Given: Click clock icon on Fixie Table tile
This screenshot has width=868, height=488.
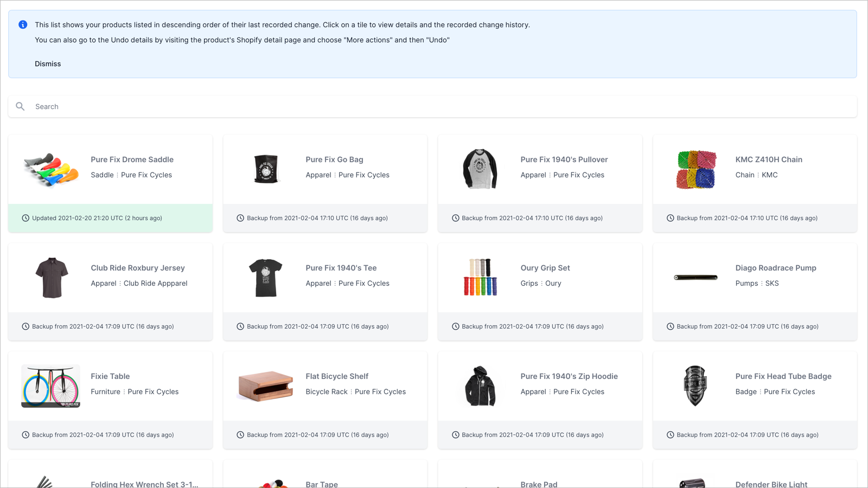Looking at the screenshot, I should [x=25, y=435].
